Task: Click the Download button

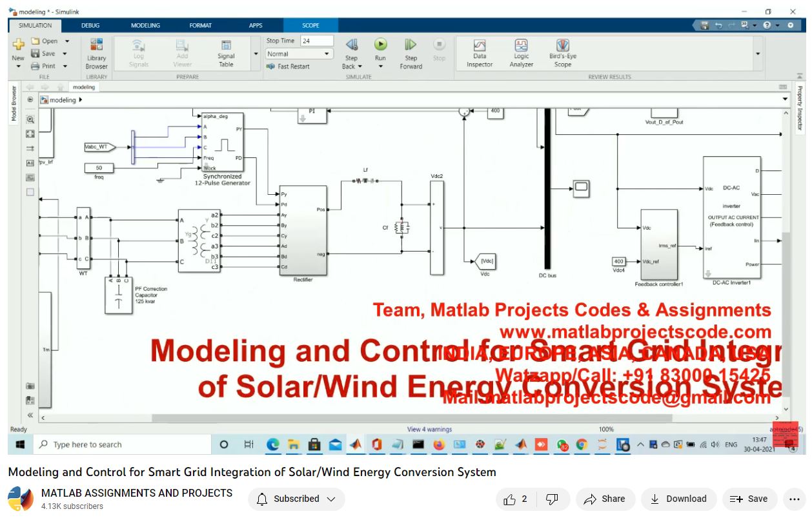Action: pyautogui.click(x=678, y=499)
